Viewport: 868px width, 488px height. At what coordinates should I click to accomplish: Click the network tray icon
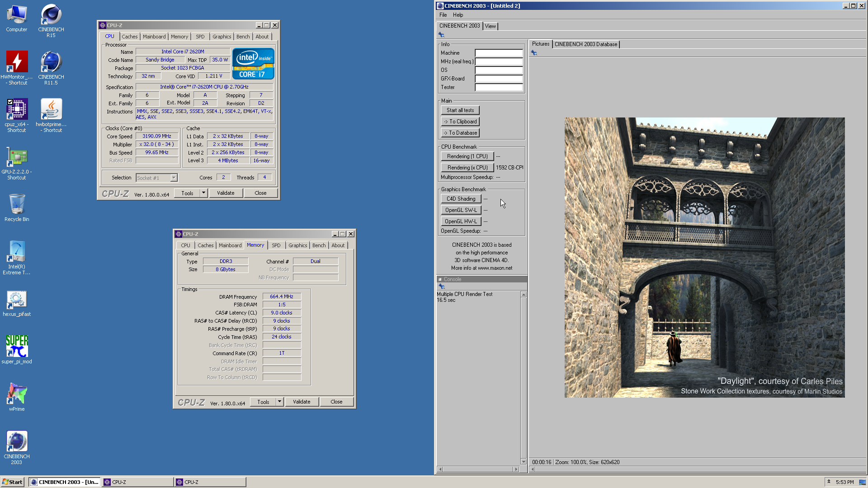point(862,482)
